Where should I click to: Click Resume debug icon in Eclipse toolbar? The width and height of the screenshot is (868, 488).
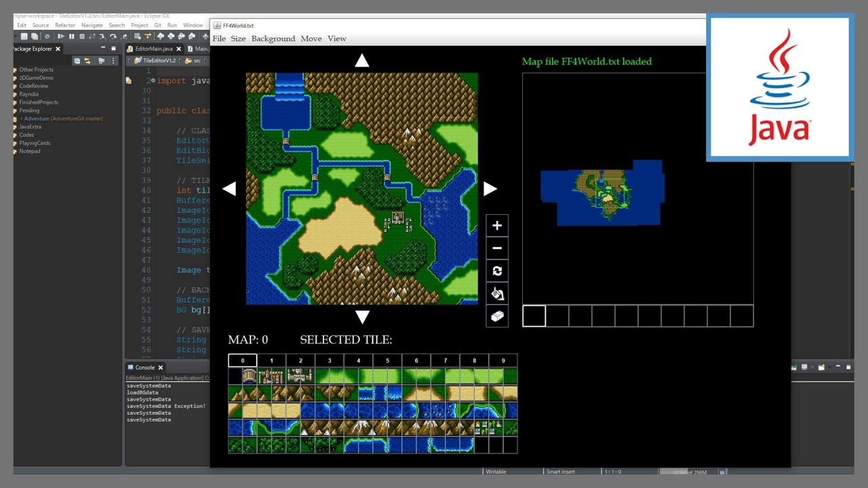[61, 37]
